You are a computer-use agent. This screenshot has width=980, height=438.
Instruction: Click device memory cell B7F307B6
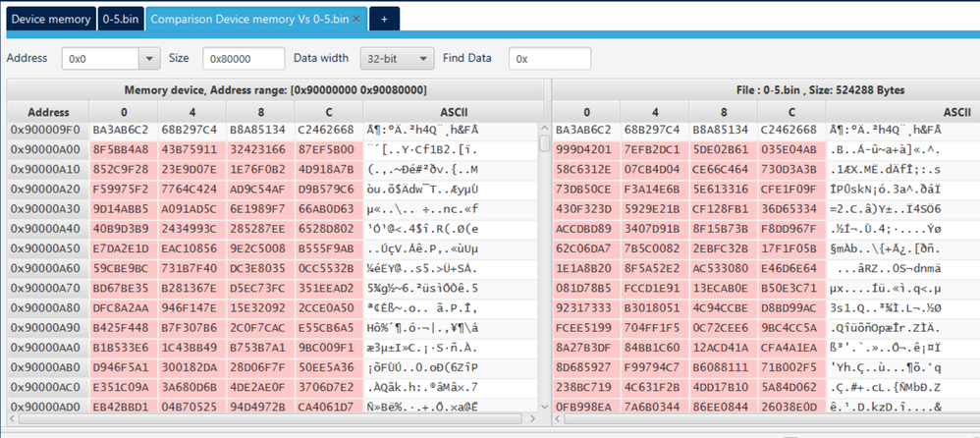191,329
